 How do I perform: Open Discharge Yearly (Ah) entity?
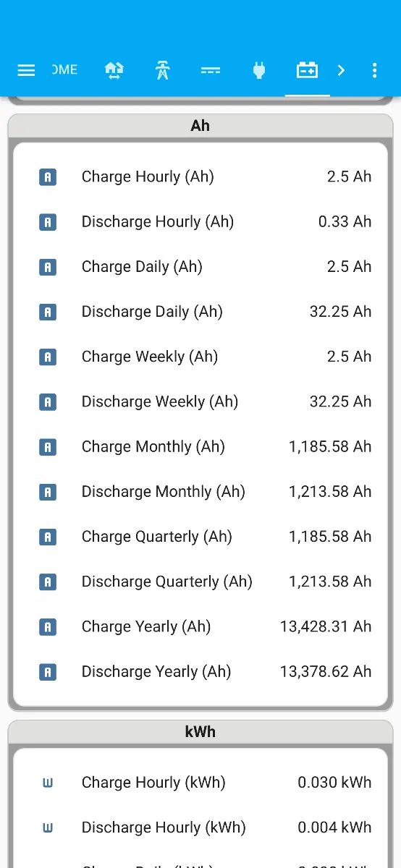tap(200, 671)
